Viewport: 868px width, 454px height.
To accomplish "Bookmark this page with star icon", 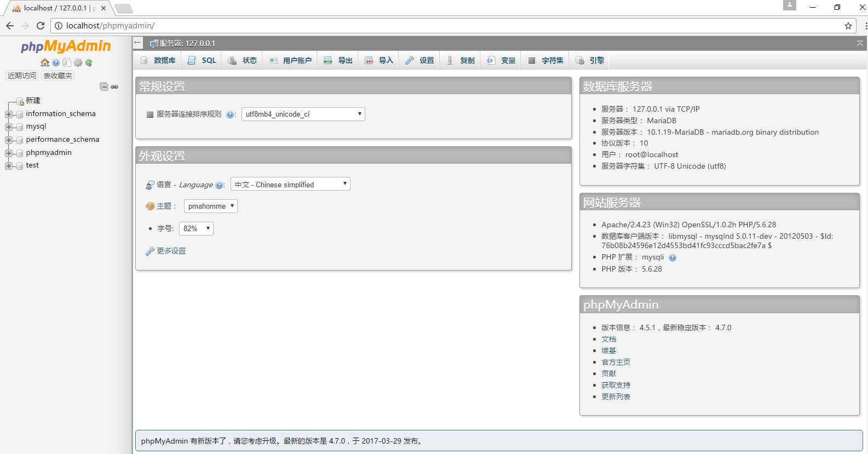I will tap(848, 26).
